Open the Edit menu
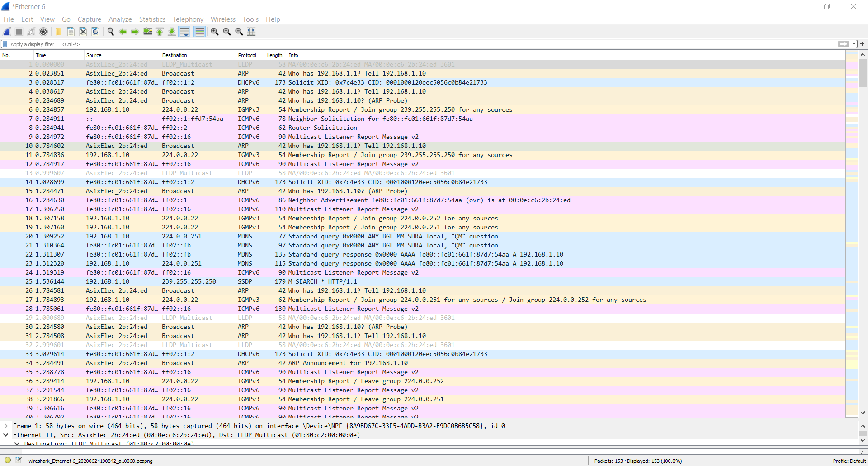The image size is (868, 466). click(x=27, y=19)
